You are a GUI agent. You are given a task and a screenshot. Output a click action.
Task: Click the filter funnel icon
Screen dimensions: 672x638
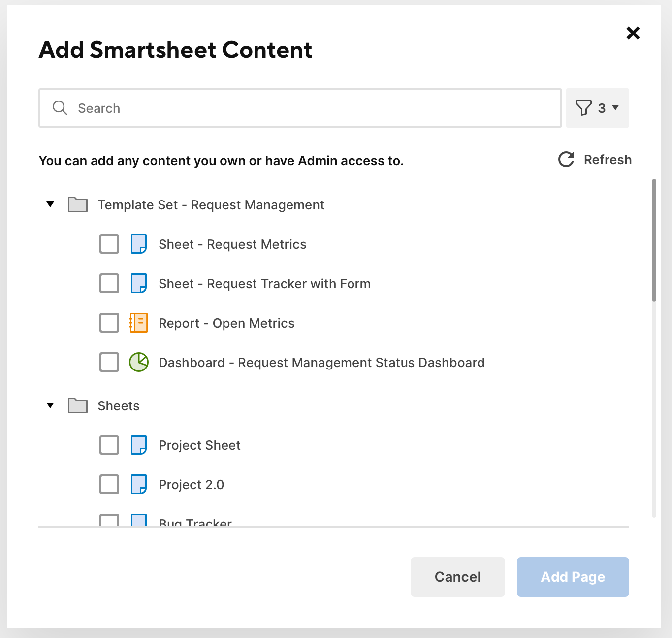pyautogui.click(x=583, y=108)
